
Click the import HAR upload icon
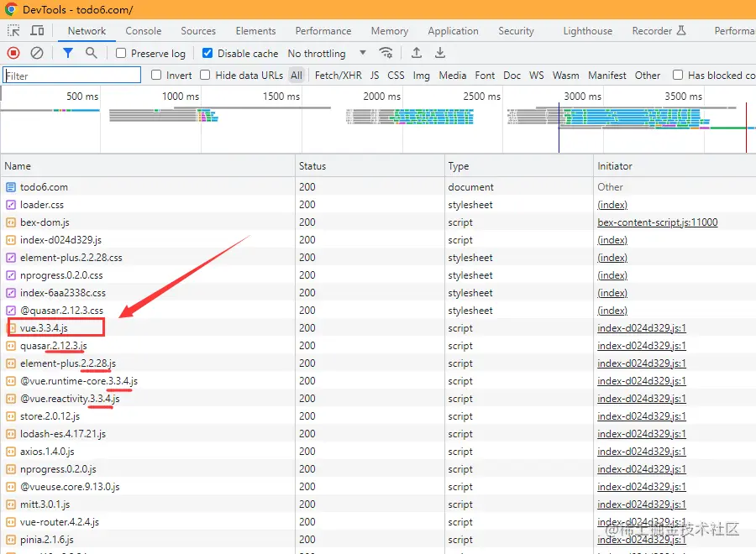pyautogui.click(x=417, y=53)
